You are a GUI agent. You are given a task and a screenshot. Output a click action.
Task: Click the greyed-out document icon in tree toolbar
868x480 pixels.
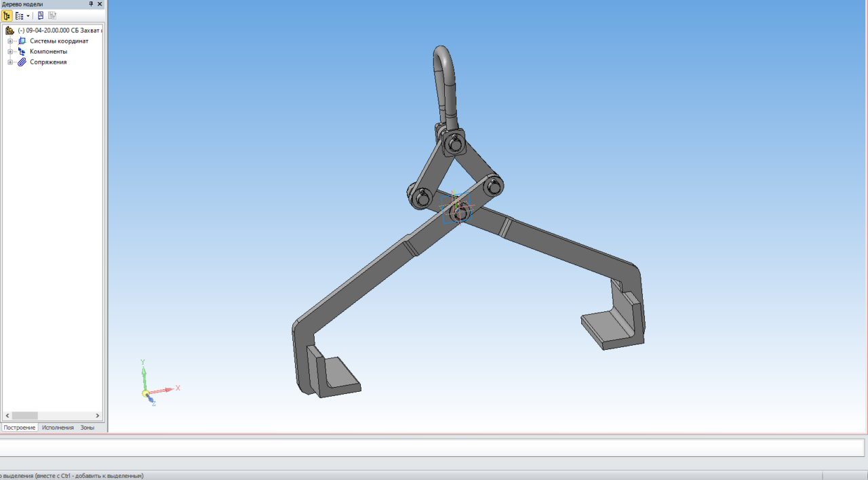(x=52, y=16)
